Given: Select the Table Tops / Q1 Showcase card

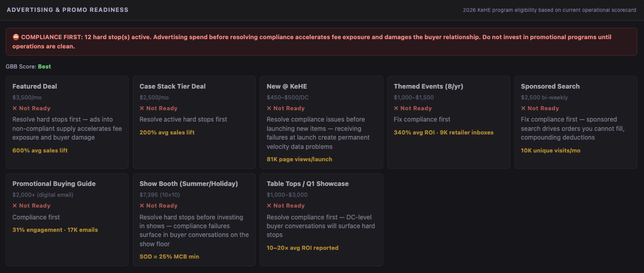Looking at the screenshot, I should coord(321,220).
